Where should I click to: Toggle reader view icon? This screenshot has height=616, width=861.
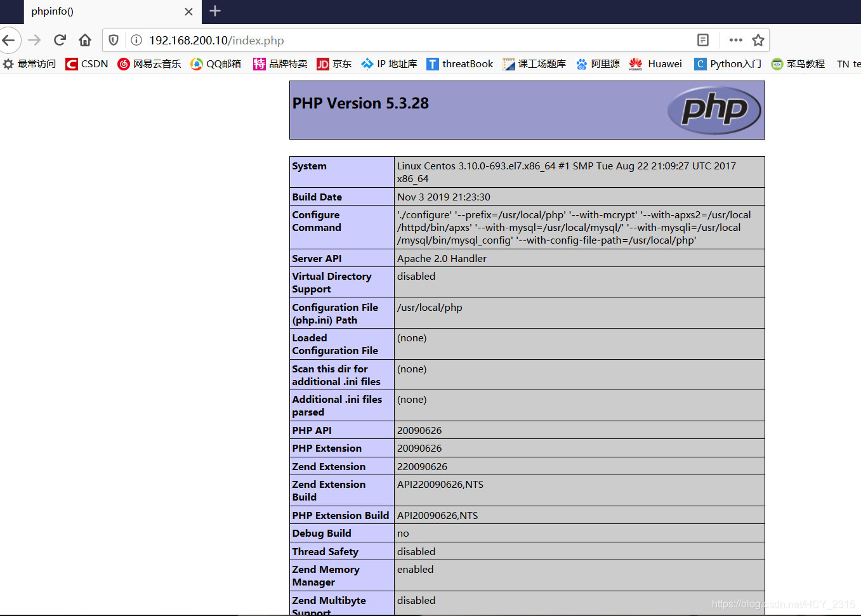click(x=703, y=40)
